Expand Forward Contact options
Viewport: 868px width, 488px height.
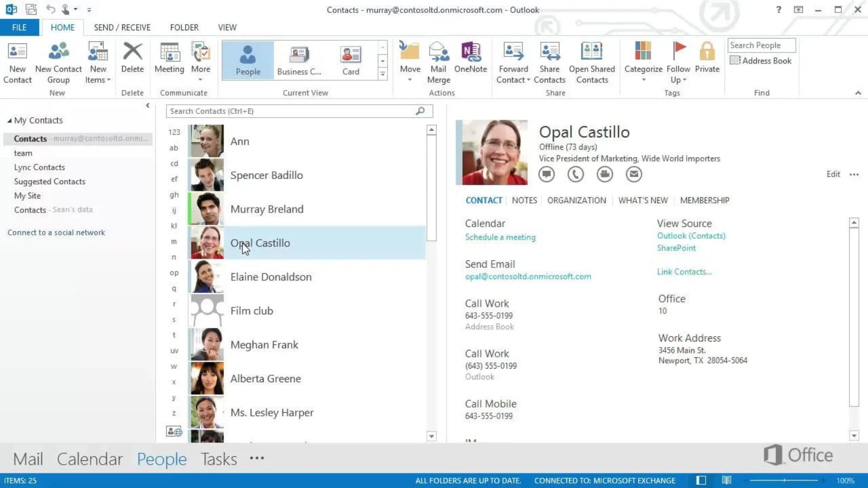(x=513, y=63)
